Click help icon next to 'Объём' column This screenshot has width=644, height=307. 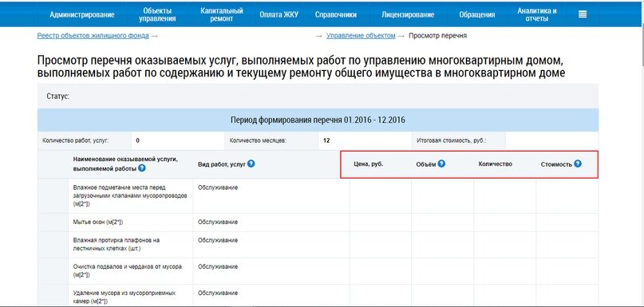pos(441,163)
